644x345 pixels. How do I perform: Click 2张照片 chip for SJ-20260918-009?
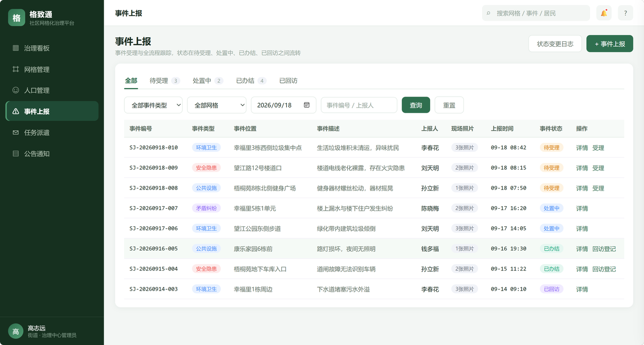point(464,168)
